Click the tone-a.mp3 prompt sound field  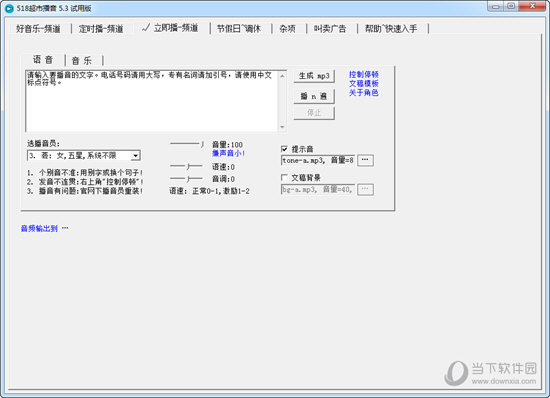click(318, 161)
